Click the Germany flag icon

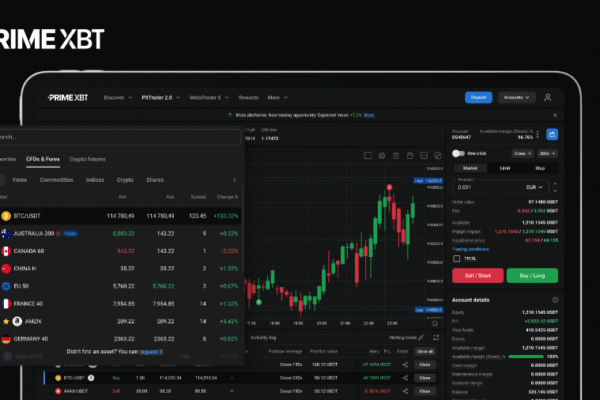(6, 339)
